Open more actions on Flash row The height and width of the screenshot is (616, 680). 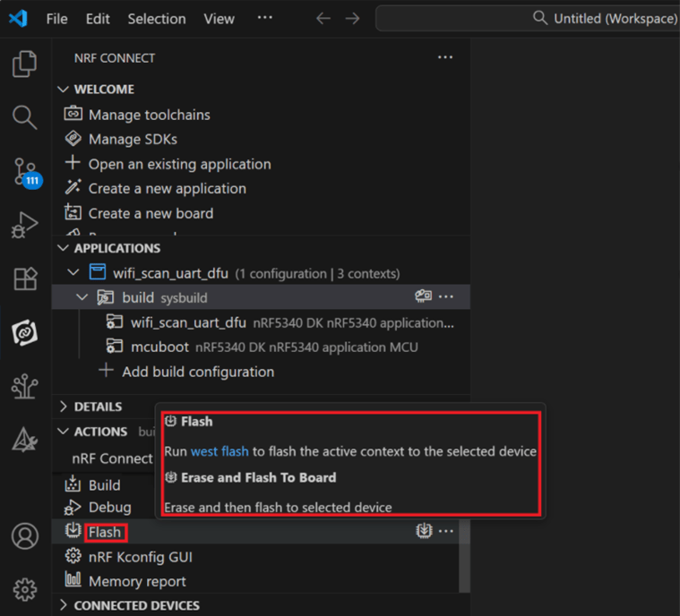click(x=446, y=531)
